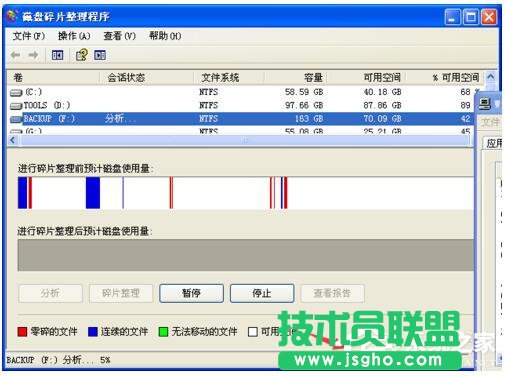Sort by the 可用空间 column header

[366, 78]
